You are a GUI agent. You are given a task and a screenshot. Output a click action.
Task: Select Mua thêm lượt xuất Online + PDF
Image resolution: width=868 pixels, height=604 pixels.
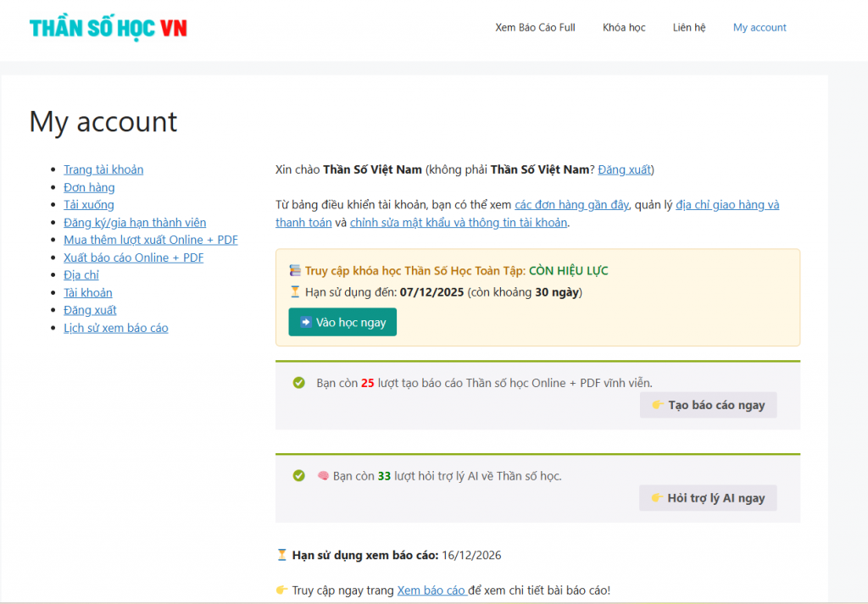click(151, 240)
